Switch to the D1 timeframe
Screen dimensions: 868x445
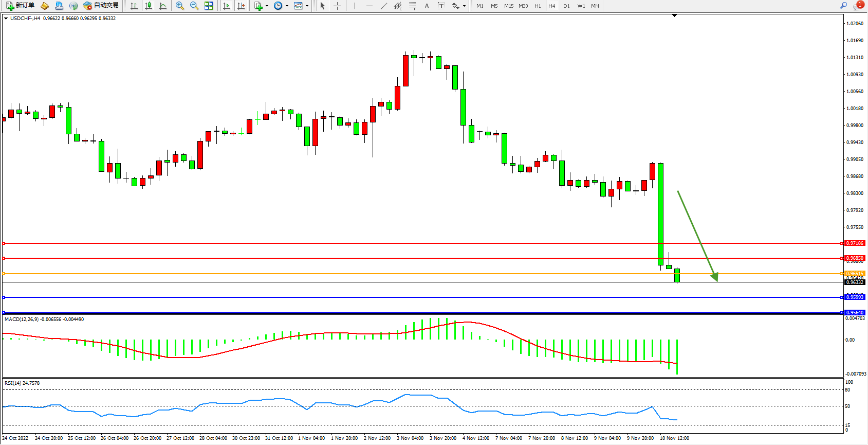point(566,6)
